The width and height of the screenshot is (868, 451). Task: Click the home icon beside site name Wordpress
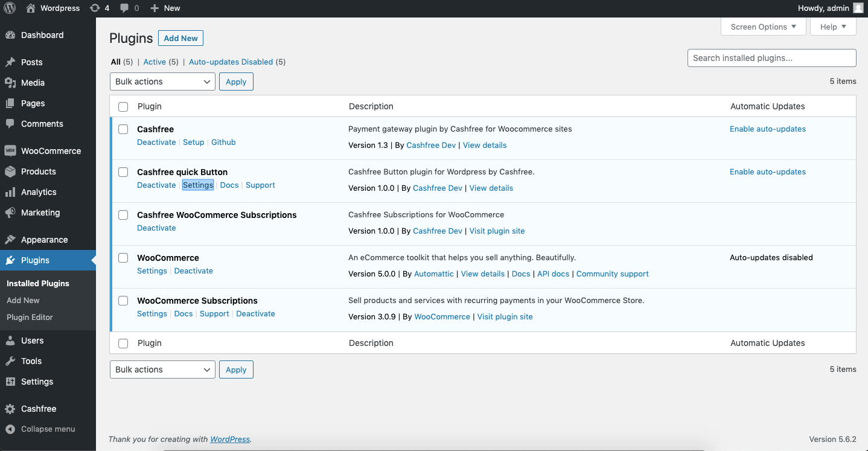(31, 8)
